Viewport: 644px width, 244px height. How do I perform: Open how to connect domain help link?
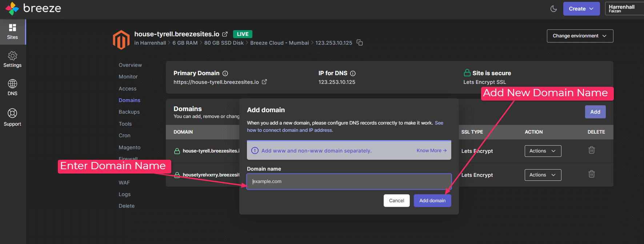point(290,130)
